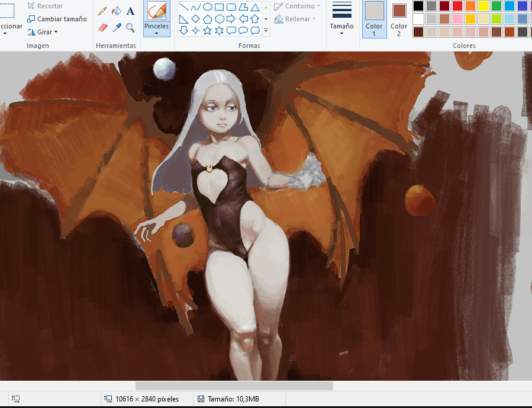Expand the full shapes gallery
Screen dimensions: 532x408
point(266,31)
